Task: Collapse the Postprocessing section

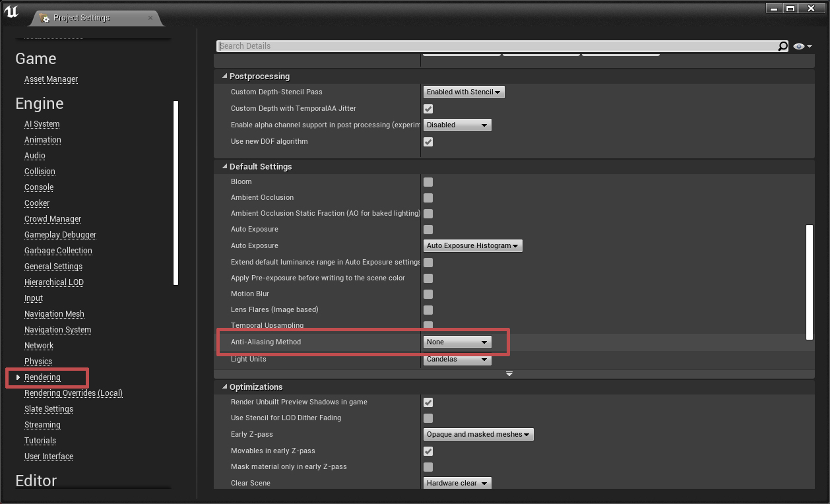Action: tap(225, 77)
